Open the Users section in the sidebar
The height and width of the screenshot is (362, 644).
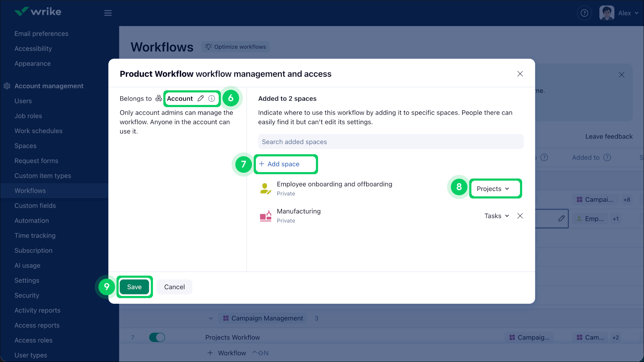[x=23, y=101]
